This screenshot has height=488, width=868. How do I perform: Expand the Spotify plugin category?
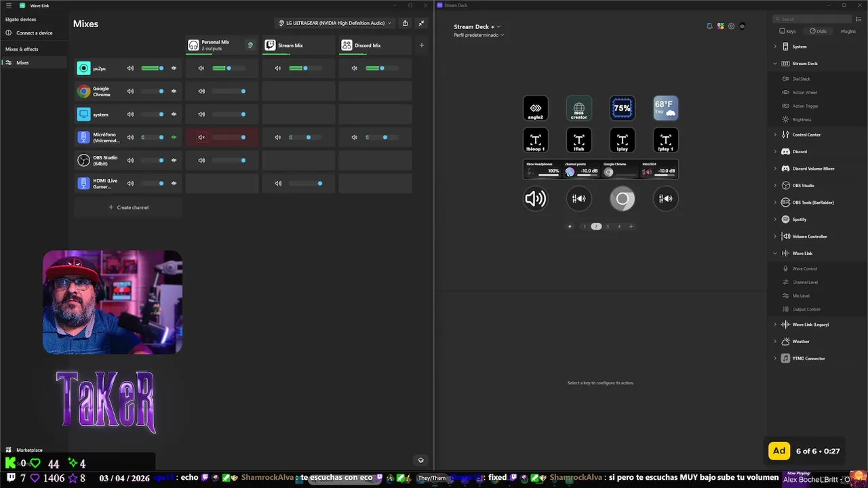coord(775,220)
